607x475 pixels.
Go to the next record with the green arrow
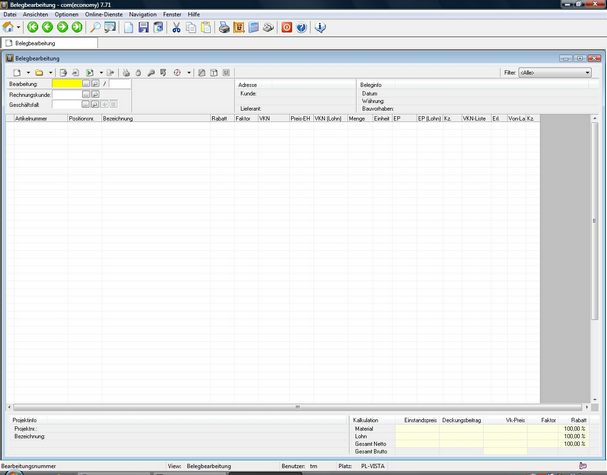pos(62,27)
